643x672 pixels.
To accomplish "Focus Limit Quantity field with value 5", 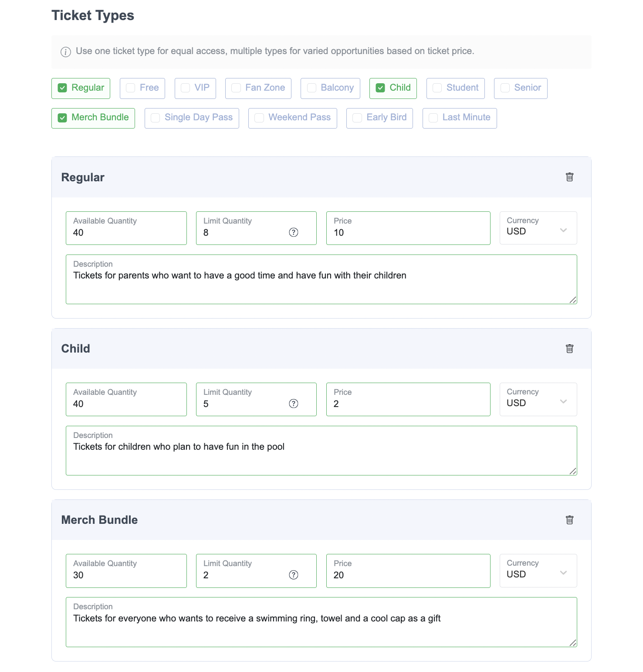I will [256, 399].
